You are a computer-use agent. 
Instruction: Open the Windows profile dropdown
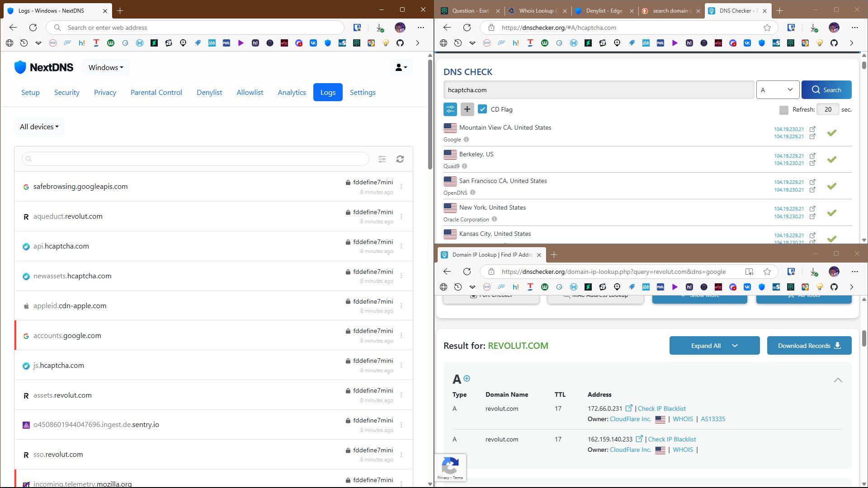coord(106,67)
